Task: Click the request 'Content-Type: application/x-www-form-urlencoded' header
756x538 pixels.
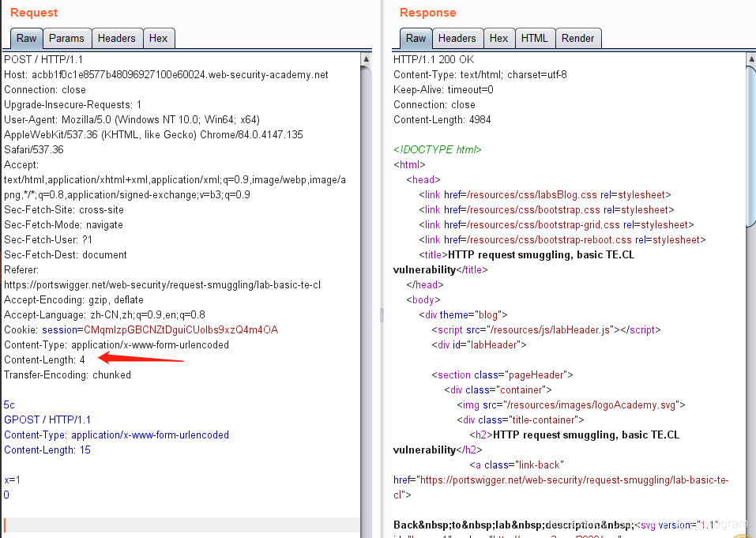Action: click(117, 344)
